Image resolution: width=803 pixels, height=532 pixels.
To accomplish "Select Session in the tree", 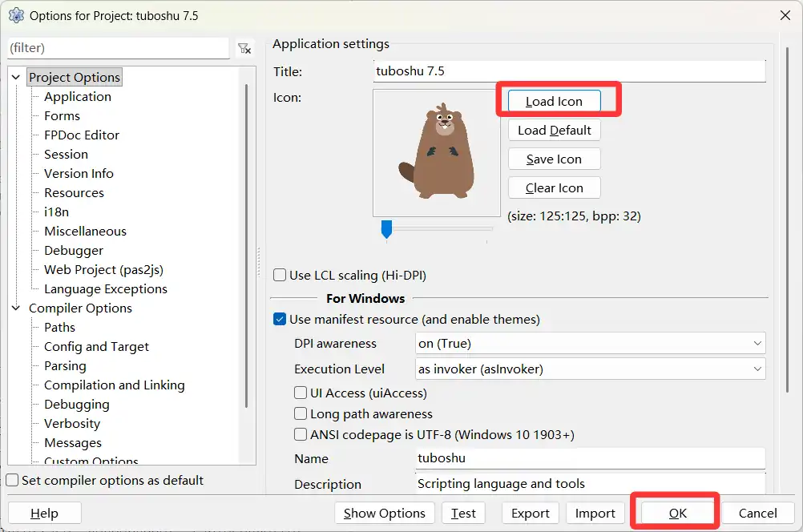I will coord(66,154).
